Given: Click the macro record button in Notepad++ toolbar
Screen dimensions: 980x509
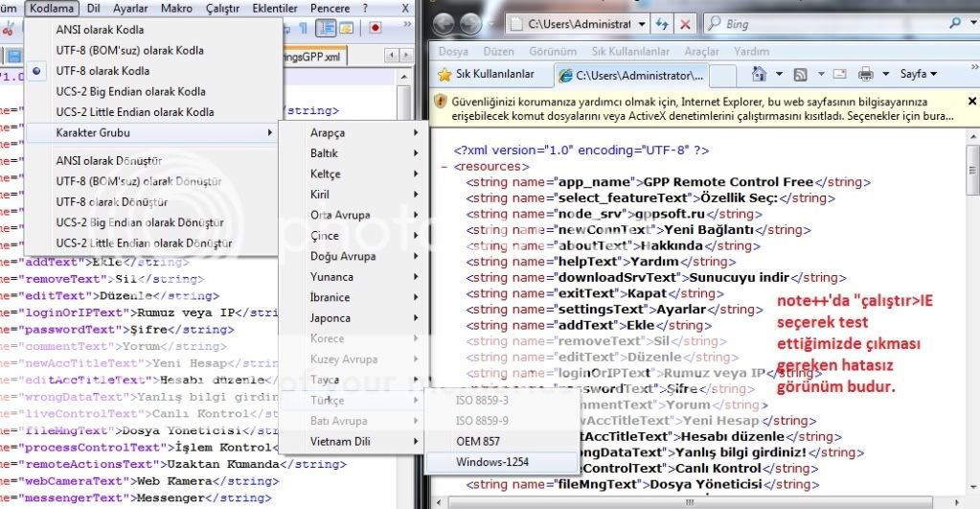Looking at the screenshot, I should [376, 28].
